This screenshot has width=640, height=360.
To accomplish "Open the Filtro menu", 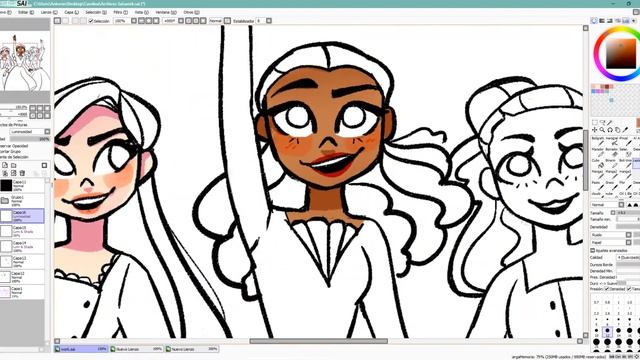I will pos(120,12).
